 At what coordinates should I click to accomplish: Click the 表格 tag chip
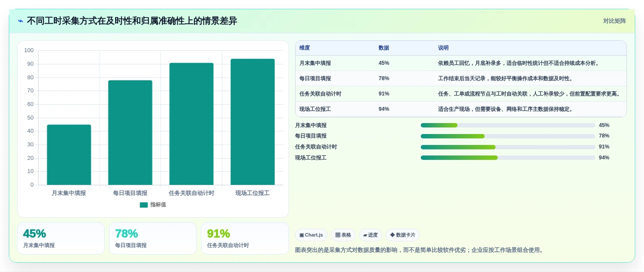343,235
